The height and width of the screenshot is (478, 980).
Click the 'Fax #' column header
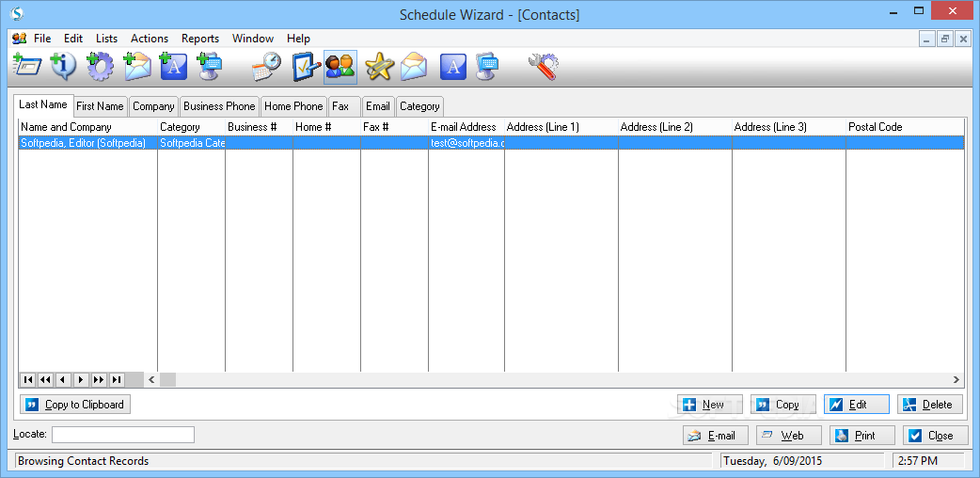point(394,127)
